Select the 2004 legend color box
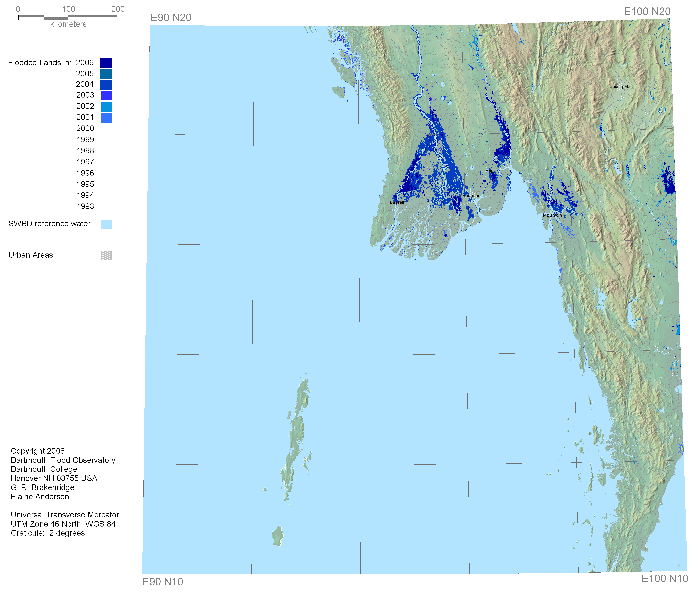Viewport: 700px width, 592px height. point(106,85)
